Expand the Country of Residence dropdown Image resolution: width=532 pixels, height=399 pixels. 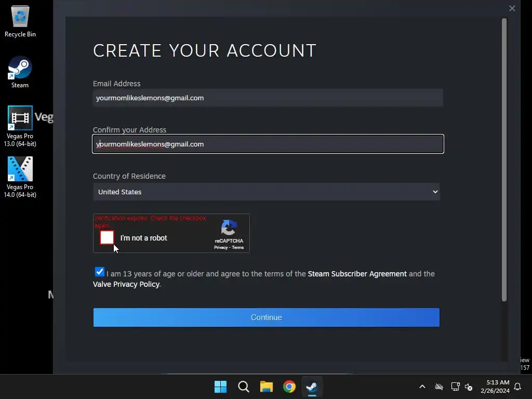pyautogui.click(x=267, y=192)
